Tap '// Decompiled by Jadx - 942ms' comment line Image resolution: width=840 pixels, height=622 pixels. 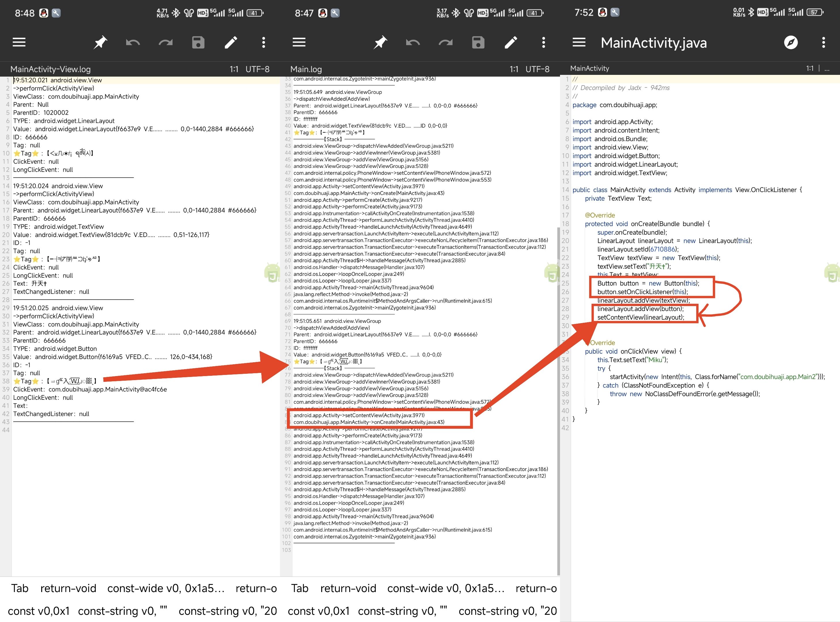(x=621, y=88)
